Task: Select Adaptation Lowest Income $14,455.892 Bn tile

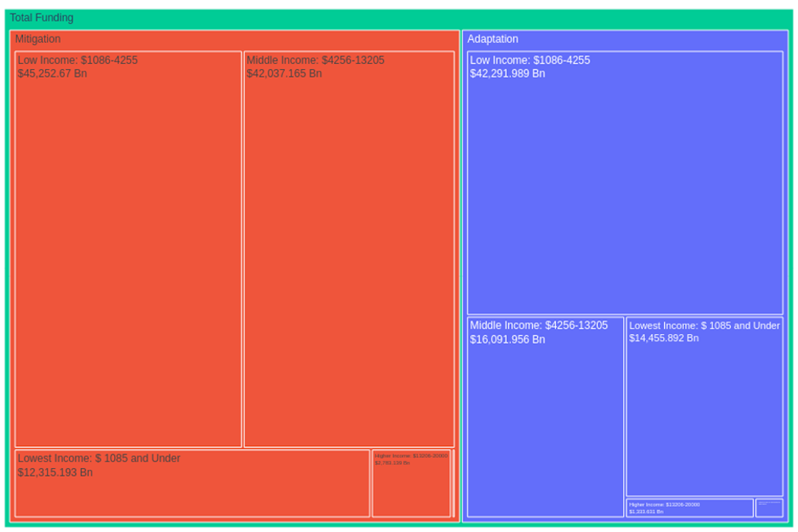Action: 704,406
